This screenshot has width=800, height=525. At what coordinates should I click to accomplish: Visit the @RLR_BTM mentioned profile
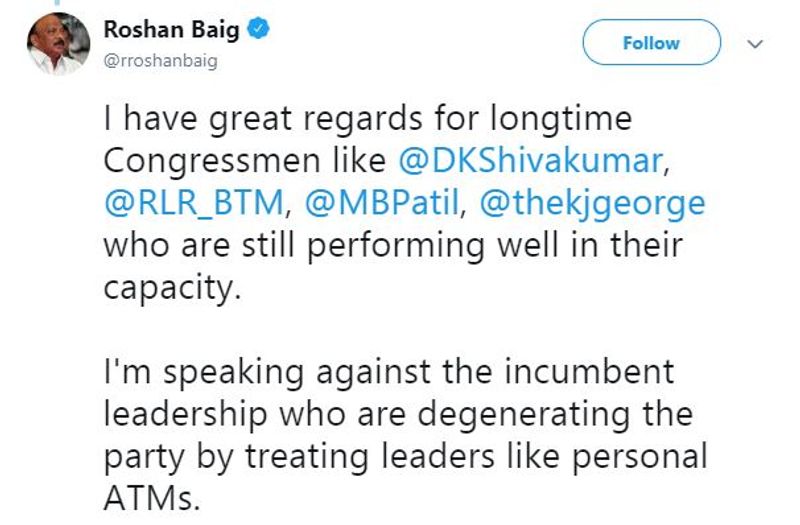coord(196,204)
